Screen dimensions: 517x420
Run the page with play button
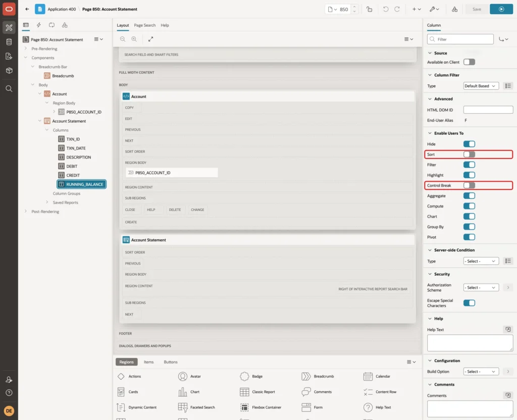coord(501,9)
